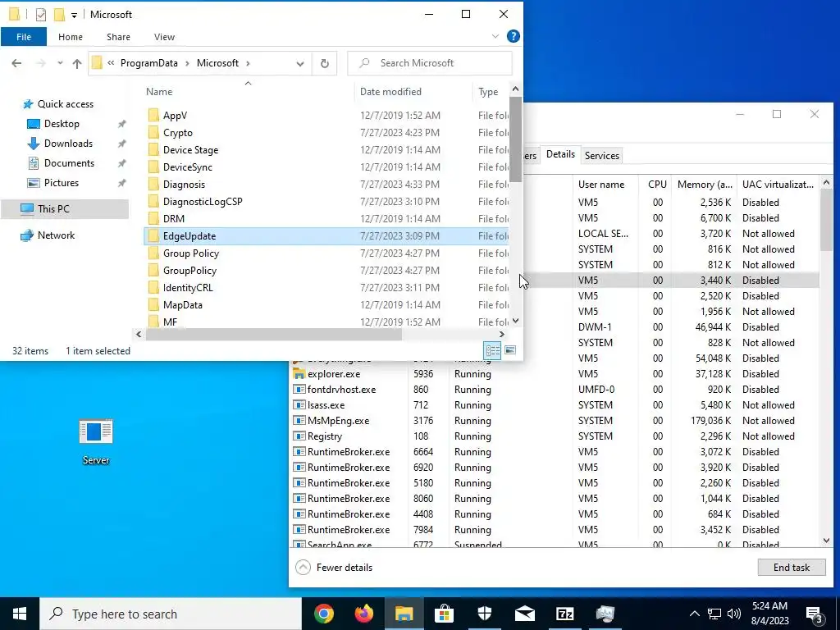Open the Windows Start menu
This screenshot has width=840, height=630.
point(20,614)
